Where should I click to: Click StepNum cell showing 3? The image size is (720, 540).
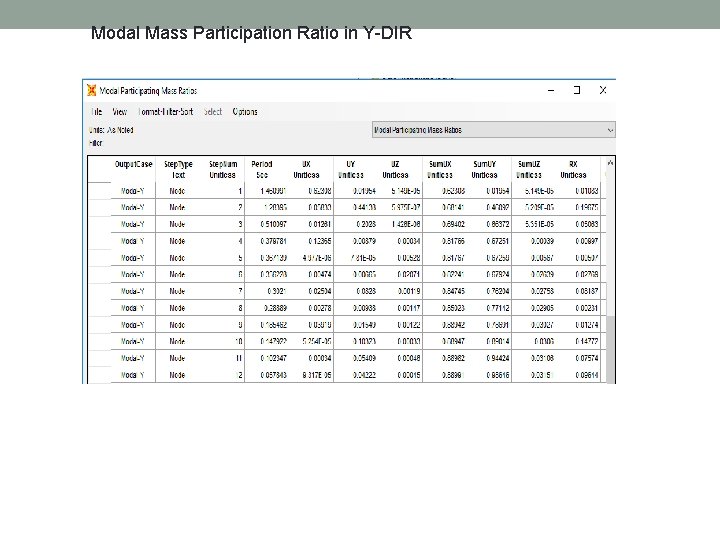tap(223, 225)
